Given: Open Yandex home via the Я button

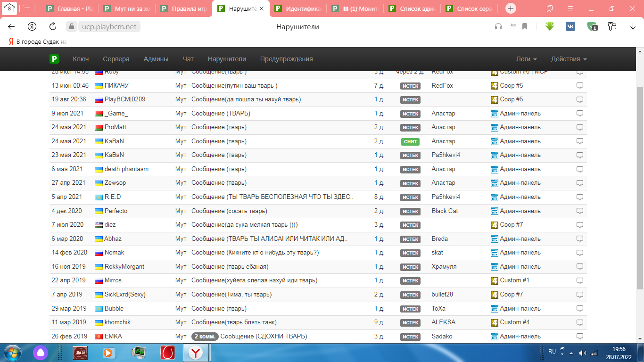Looking at the screenshot, I should coord(32,27).
